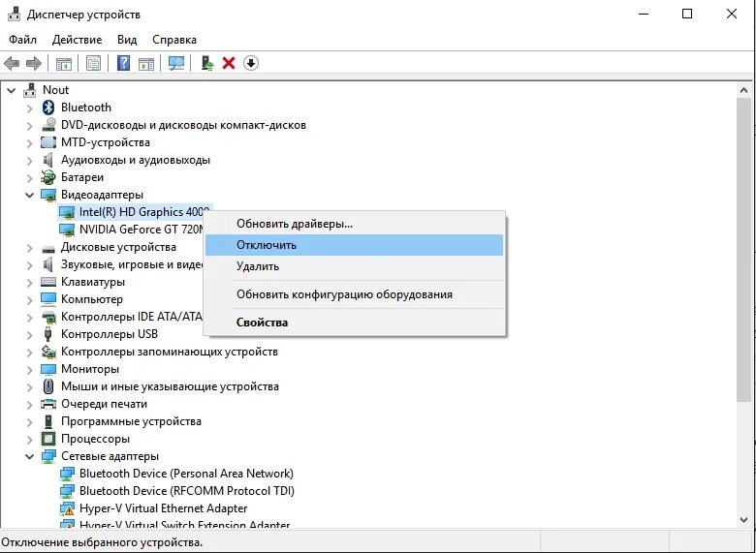This screenshot has width=756, height=553.
Task: Click the update driver toolbar icon
Action: [x=206, y=63]
